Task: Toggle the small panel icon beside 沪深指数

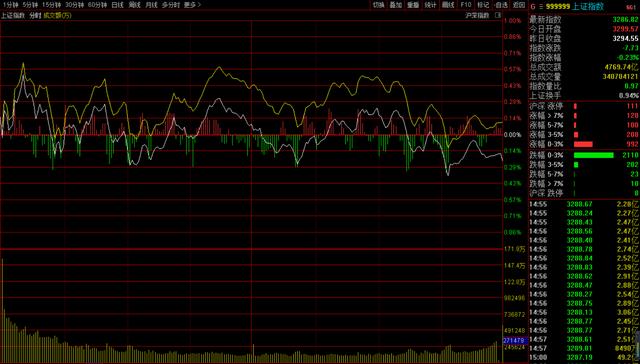Action: (498, 15)
